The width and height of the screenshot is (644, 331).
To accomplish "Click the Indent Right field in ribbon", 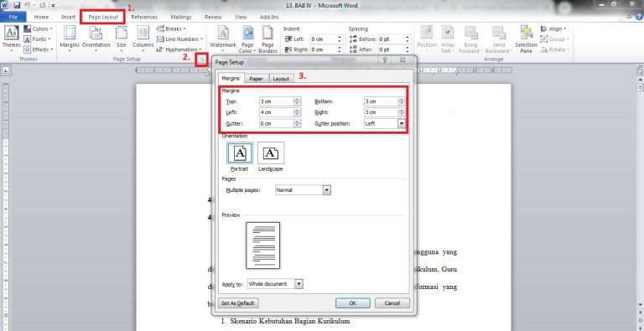I will pyautogui.click(x=323, y=49).
